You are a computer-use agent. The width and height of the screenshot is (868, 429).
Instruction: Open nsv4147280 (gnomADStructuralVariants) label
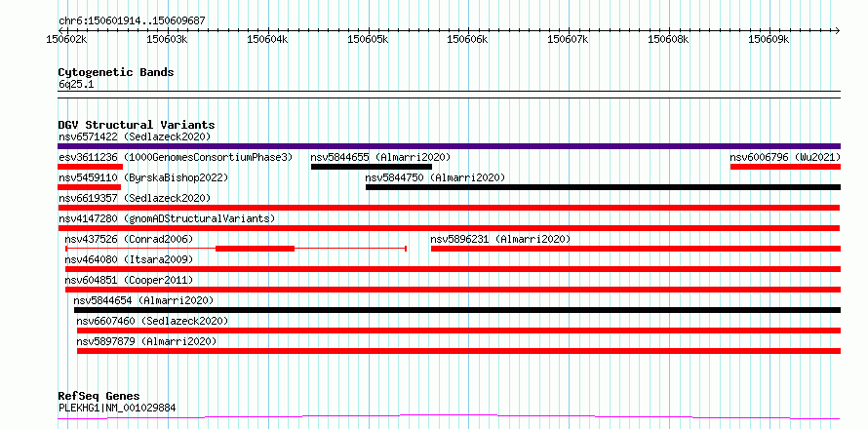(x=167, y=218)
